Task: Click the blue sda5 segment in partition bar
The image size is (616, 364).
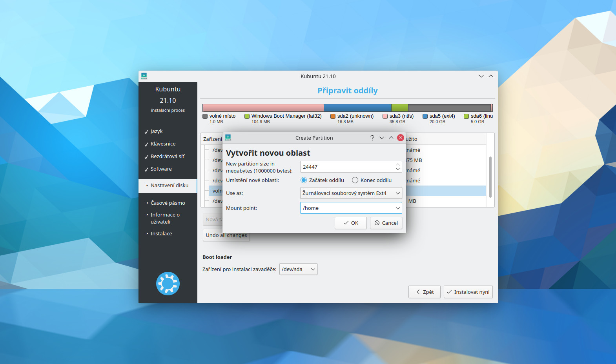Action: coord(357,108)
